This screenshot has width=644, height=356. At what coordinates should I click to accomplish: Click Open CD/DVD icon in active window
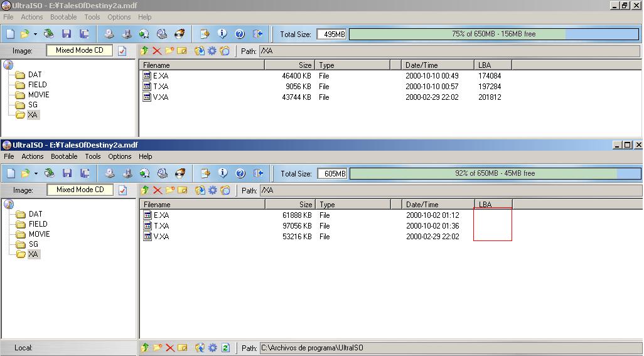pyautogui.click(x=50, y=173)
